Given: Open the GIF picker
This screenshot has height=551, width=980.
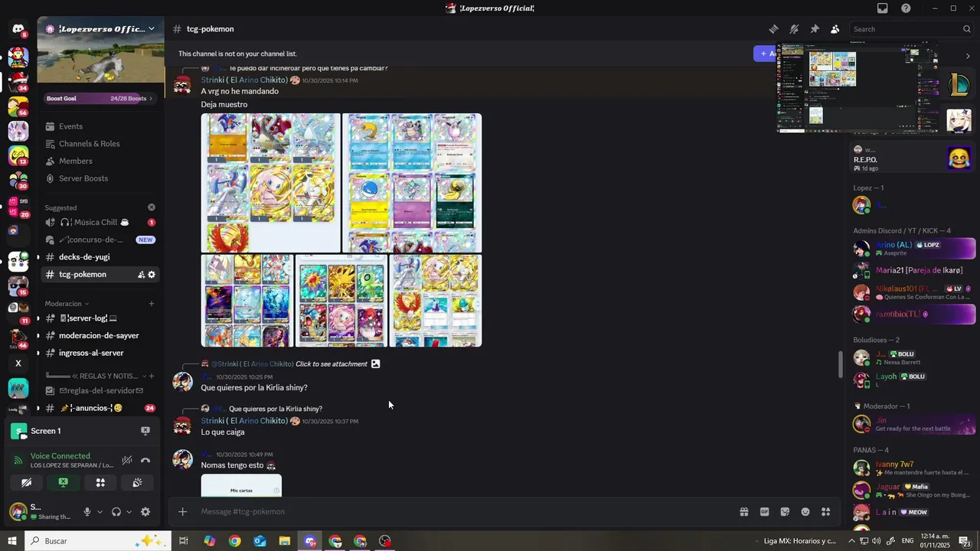Looking at the screenshot, I should (x=764, y=512).
